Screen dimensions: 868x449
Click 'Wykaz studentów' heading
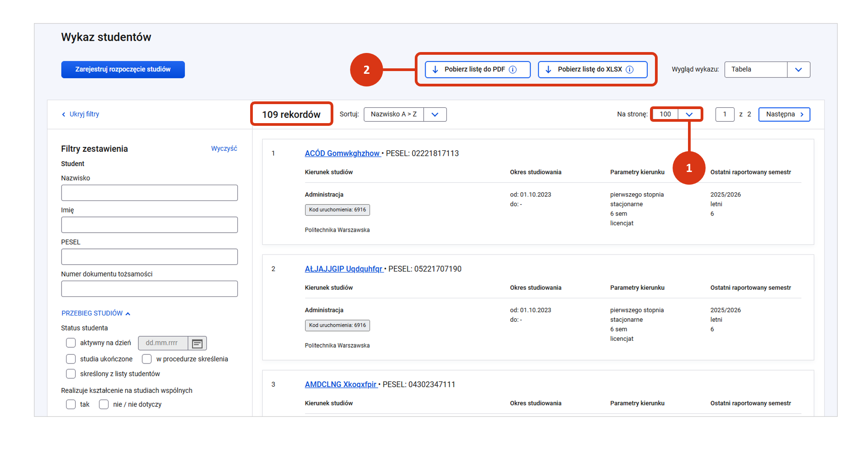[x=106, y=37]
